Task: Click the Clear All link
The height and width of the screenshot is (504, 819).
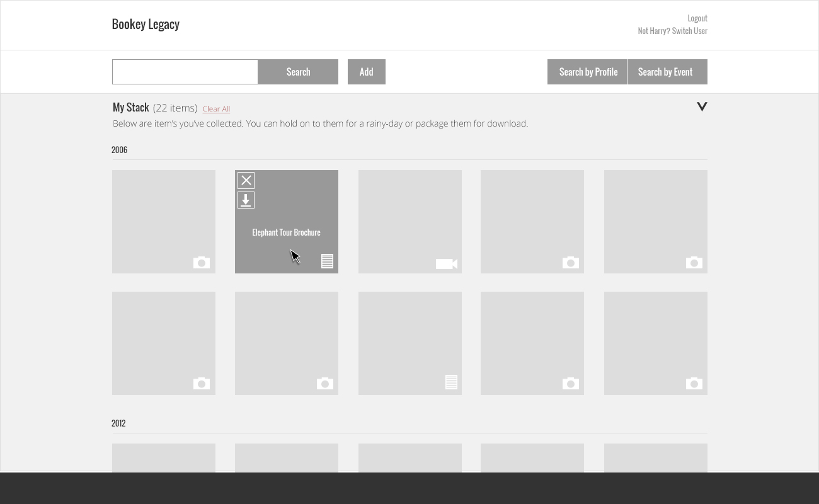Action: 216,109
